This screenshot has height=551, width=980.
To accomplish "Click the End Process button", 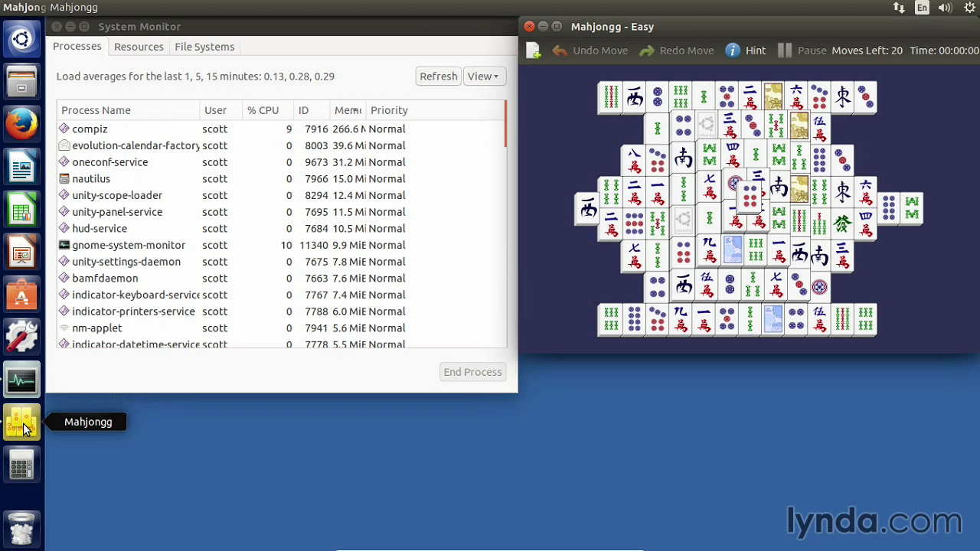I will pyautogui.click(x=472, y=372).
